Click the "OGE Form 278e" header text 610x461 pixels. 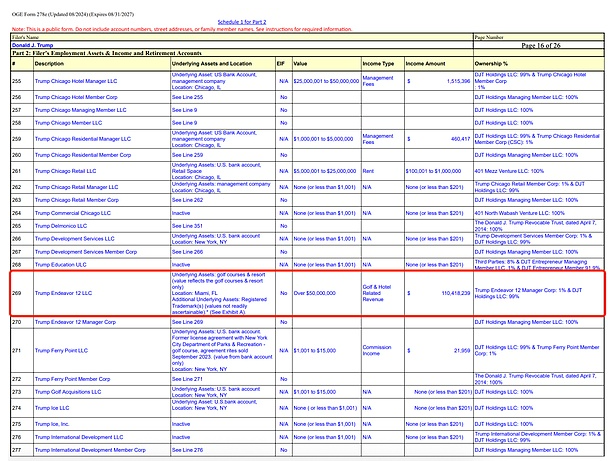click(x=73, y=14)
